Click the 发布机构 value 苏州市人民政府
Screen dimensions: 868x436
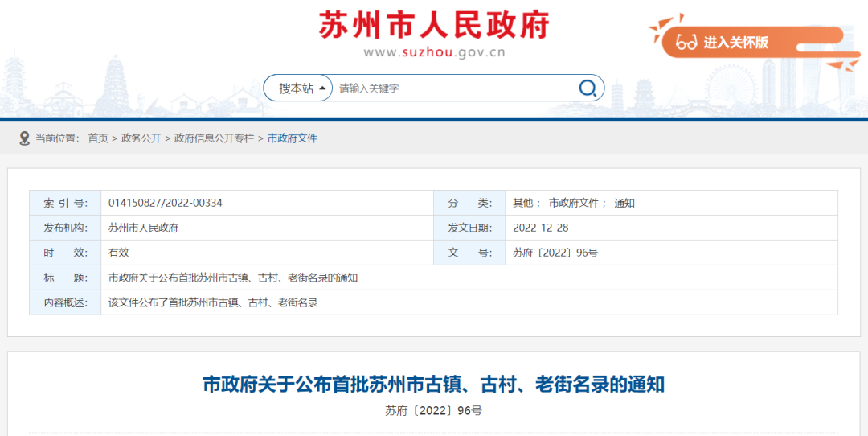pyautogui.click(x=143, y=228)
